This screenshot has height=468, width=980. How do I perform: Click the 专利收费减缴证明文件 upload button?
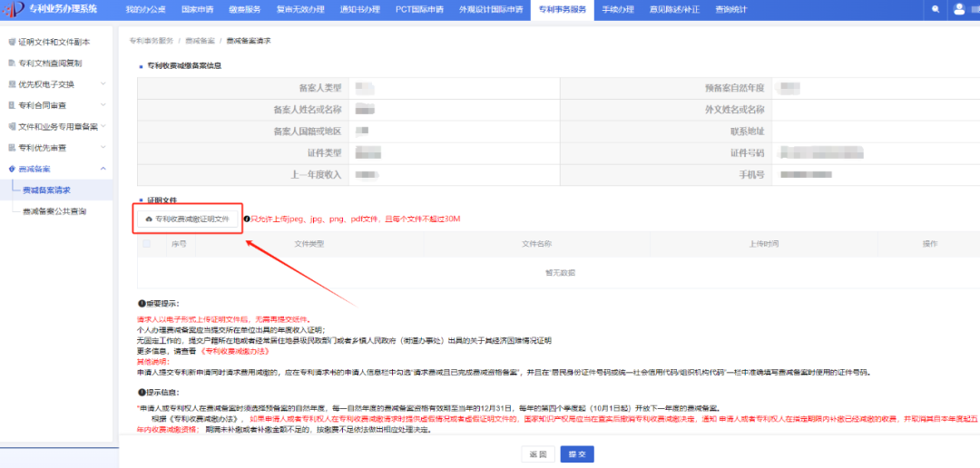[186, 219]
